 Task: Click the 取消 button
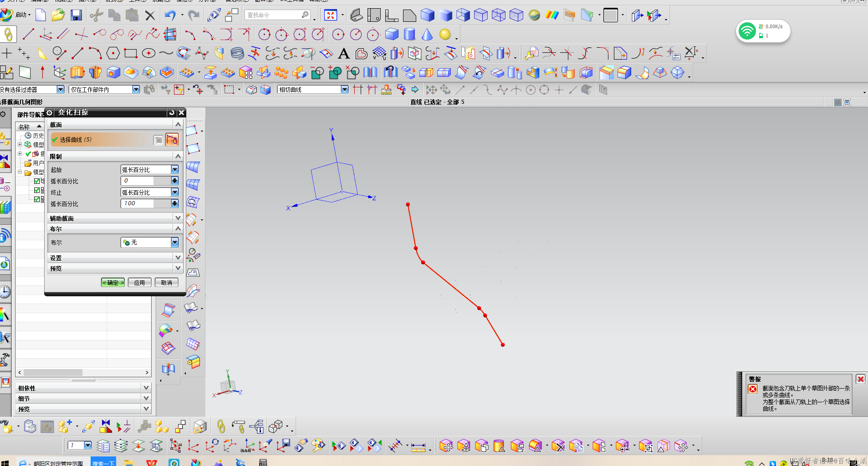click(167, 283)
